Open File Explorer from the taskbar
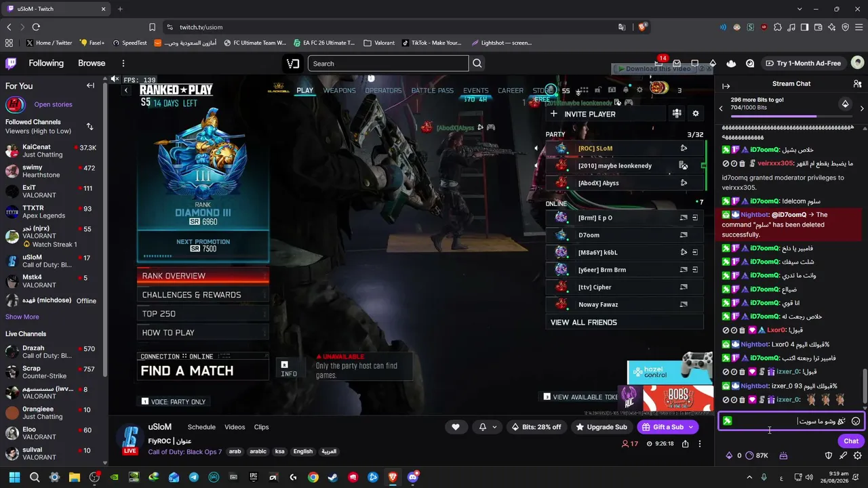This screenshot has height=488, width=868. click(x=75, y=477)
